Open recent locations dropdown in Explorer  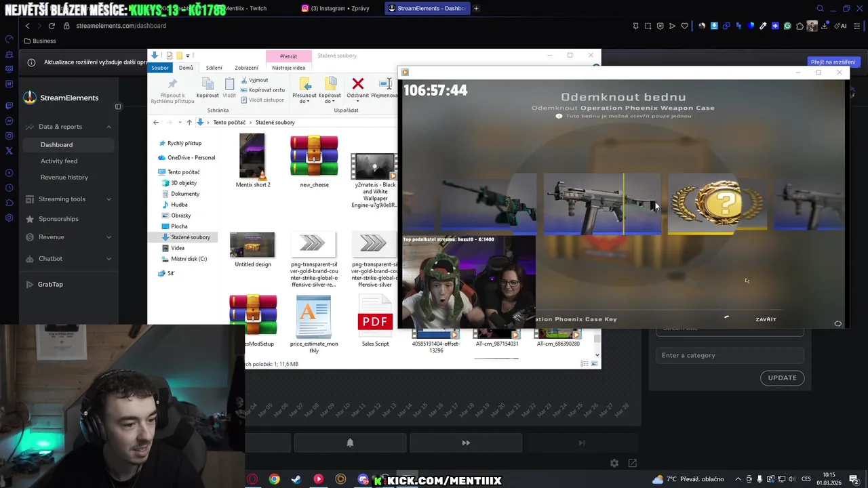coord(180,122)
